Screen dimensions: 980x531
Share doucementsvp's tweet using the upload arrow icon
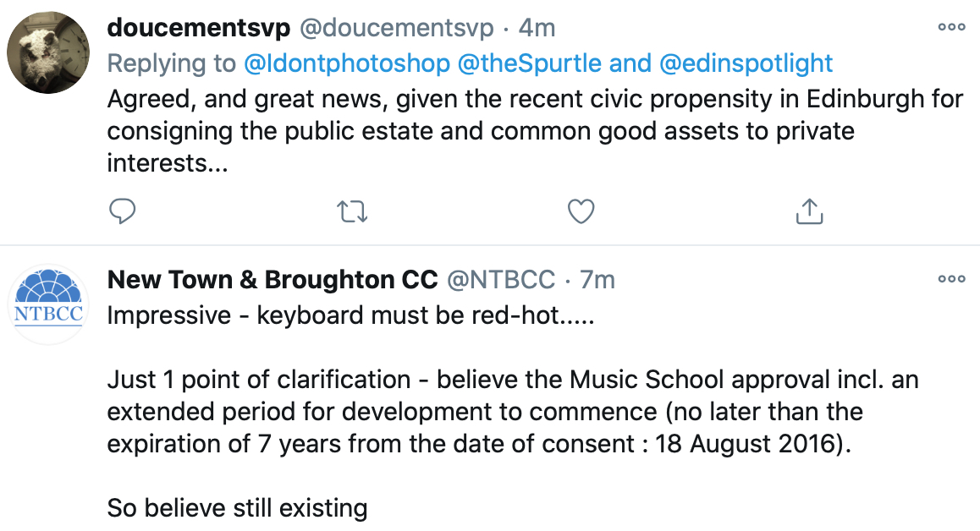(809, 211)
